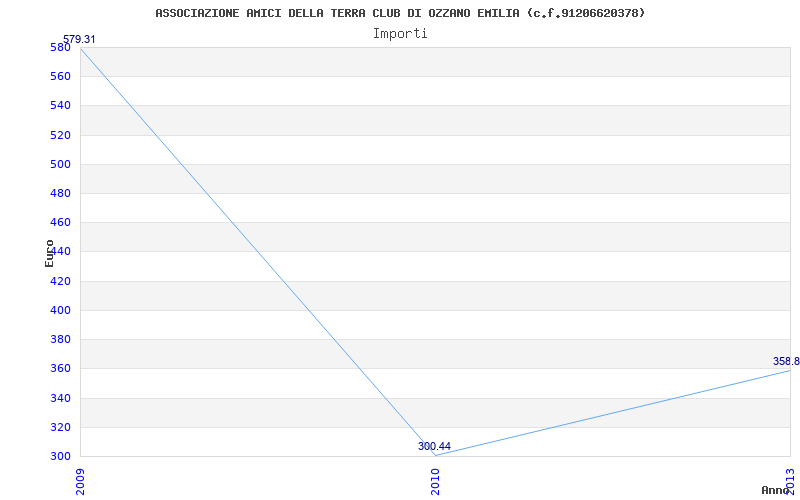The image size is (800, 500).
Task: Click the chart title ASSOCIAZIONE AMICI DELLA TERRA
Action: (400, 13)
